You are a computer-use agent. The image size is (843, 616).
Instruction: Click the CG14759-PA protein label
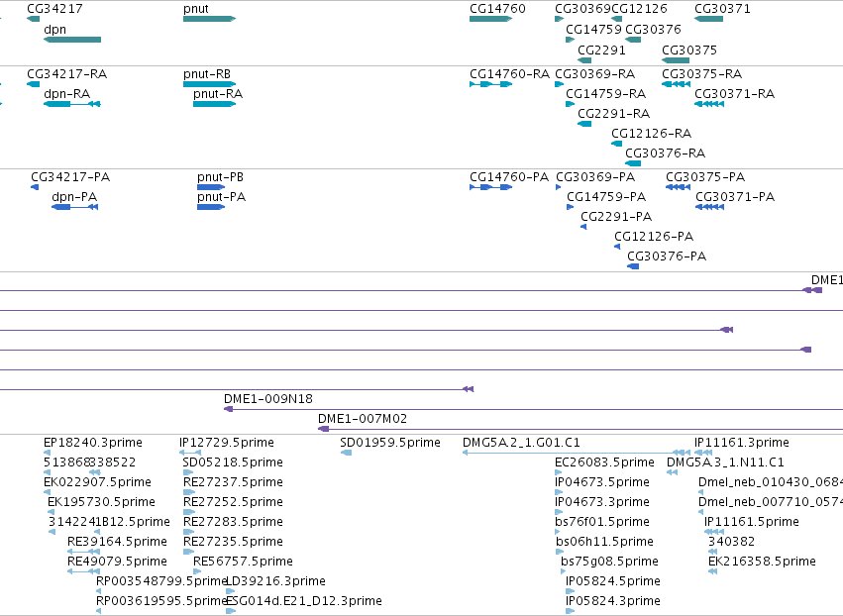point(606,197)
